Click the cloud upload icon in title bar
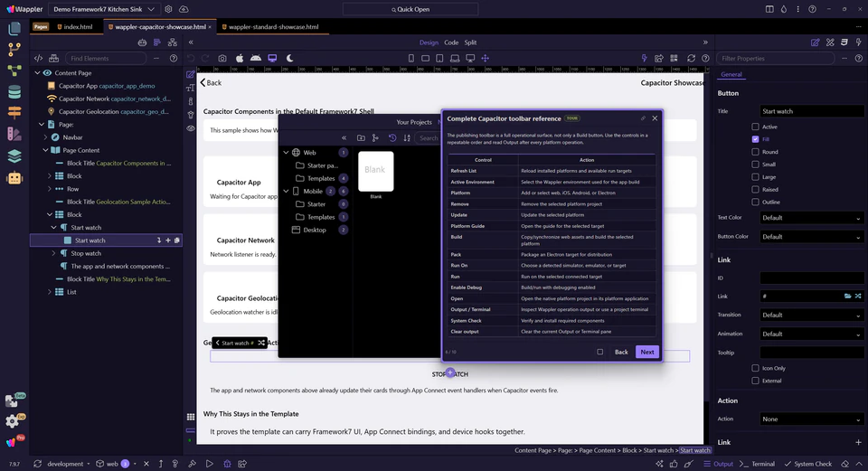Viewport: 868px width, 471px height. coord(184,9)
